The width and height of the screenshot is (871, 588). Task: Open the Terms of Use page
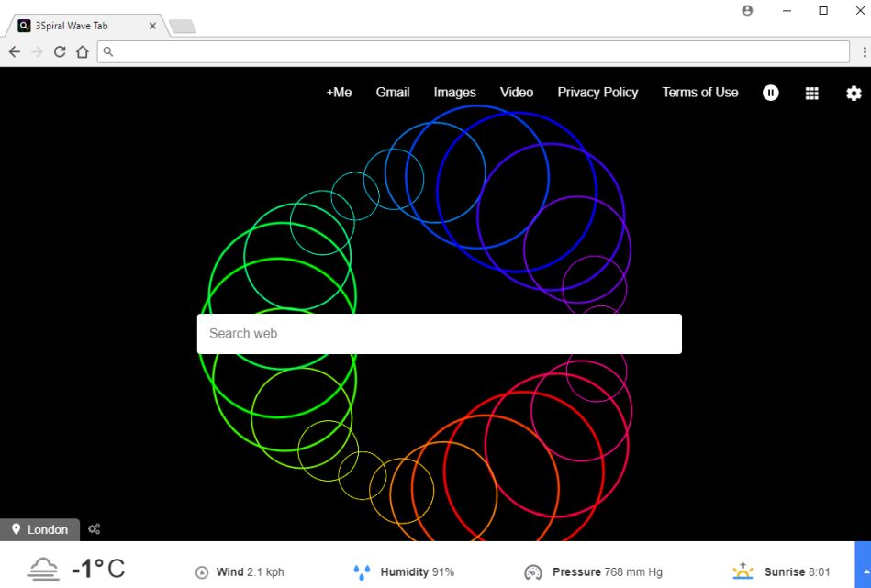pos(699,92)
